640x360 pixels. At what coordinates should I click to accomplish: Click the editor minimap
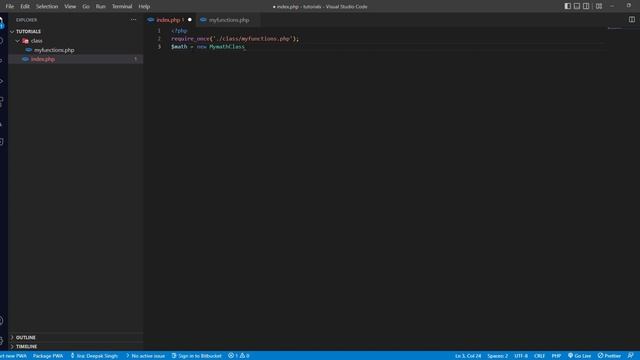pyautogui.click(x=616, y=29)
